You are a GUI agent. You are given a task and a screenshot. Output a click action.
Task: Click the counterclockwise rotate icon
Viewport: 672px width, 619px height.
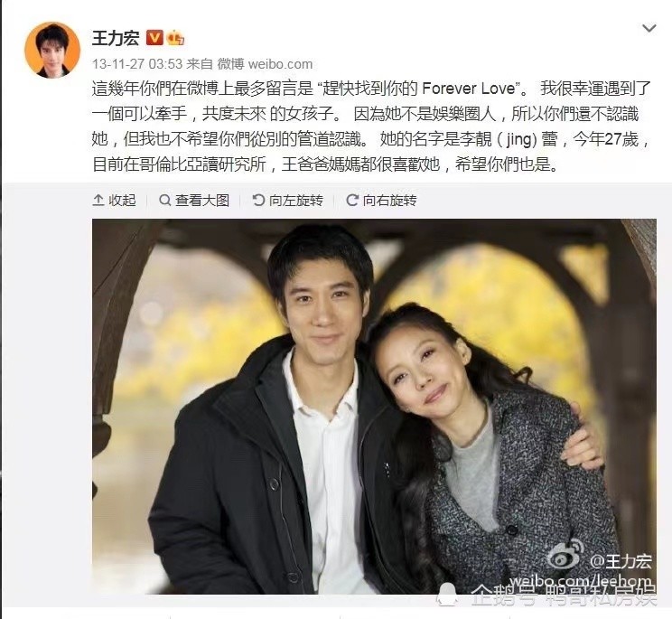[258, 201]
